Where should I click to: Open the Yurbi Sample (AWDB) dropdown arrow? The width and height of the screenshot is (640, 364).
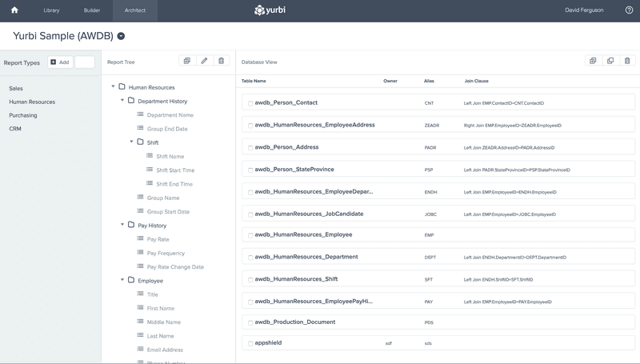click(121, 36)
